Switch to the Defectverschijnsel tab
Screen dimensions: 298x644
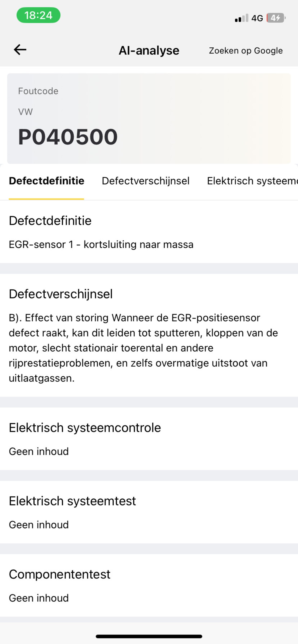click(x=146, y=181)
